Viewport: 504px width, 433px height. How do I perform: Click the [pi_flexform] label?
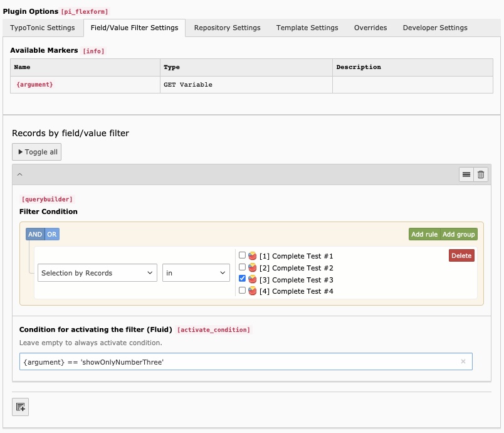click(x=85, y=11)
